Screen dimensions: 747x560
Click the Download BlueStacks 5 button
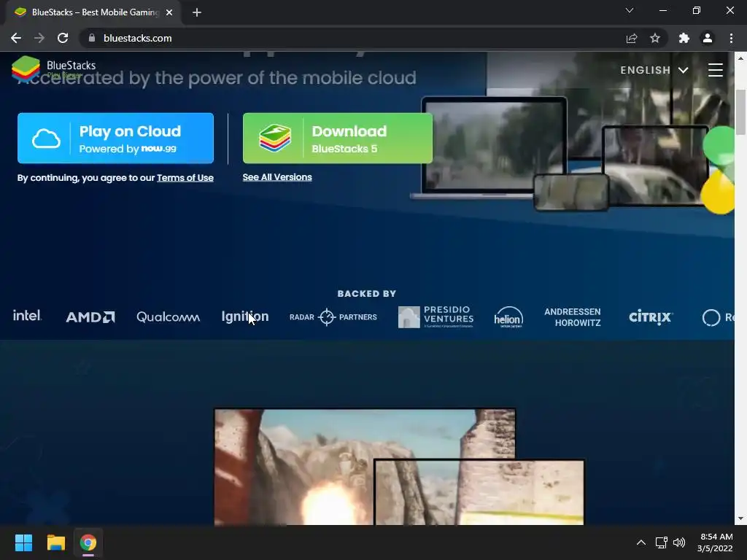(x=338, y=138)
